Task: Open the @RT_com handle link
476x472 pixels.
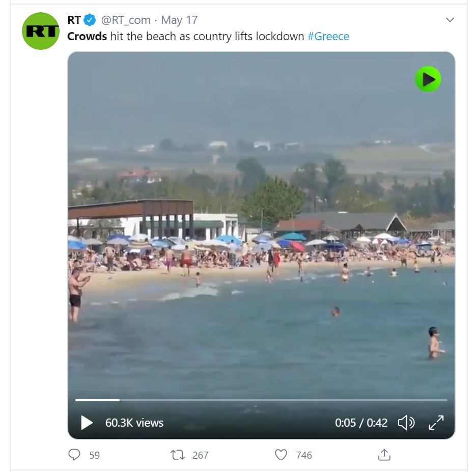Action: click(x=126, y=20)
